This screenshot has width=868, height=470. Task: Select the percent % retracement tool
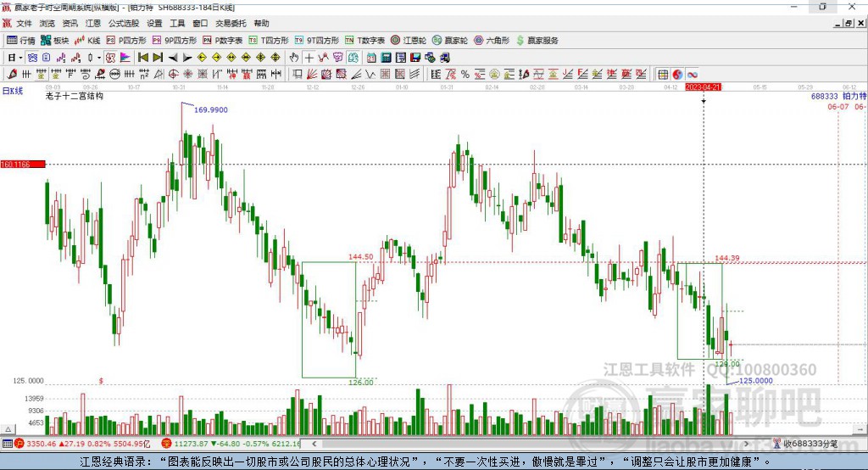point(465,75)
